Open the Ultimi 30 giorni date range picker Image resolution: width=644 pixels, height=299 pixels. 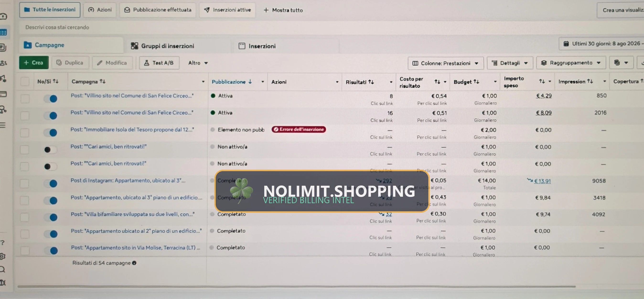601,43
